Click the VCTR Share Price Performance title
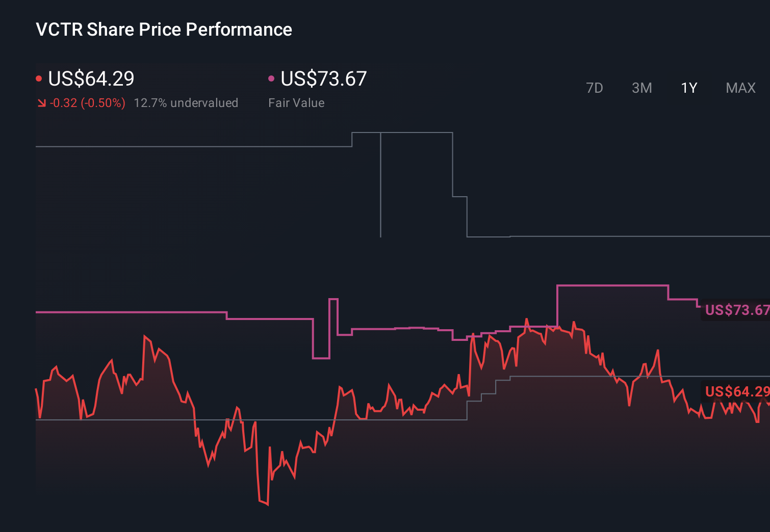The height and width of the screenshot is (532, 770). pyautogui.click(x=163, y=30)
